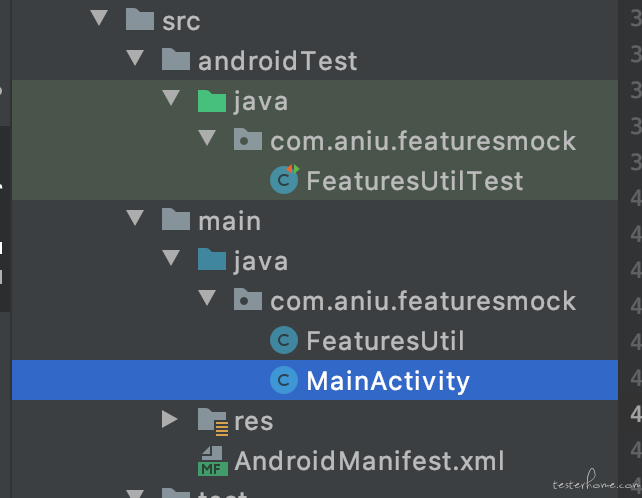Screen dimensions: 642x498
Task: Click the FeaturesUtil class icon
Action: pyautogui.click(x=284, y=340)
